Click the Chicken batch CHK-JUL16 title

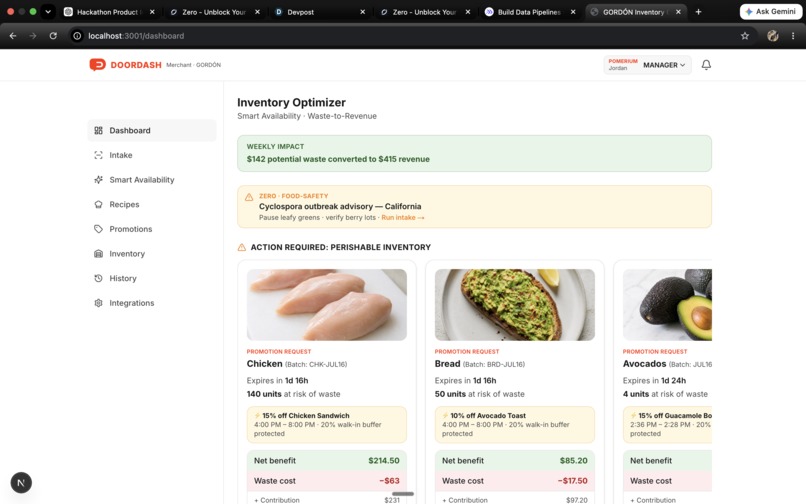297,364
